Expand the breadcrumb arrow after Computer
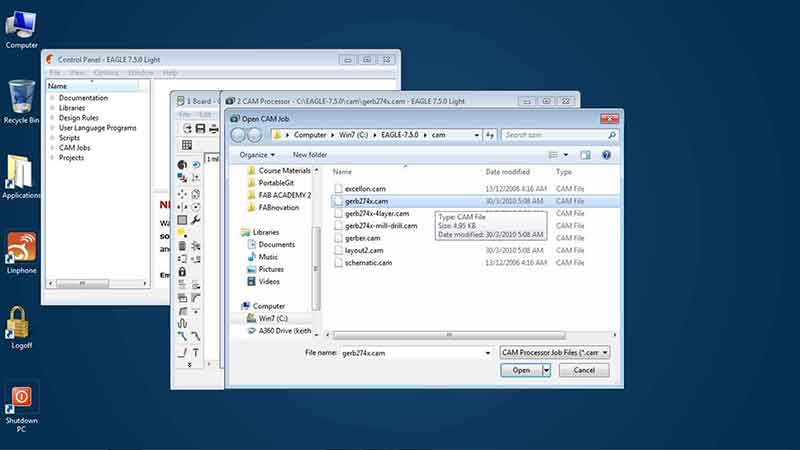 point(333,135)
